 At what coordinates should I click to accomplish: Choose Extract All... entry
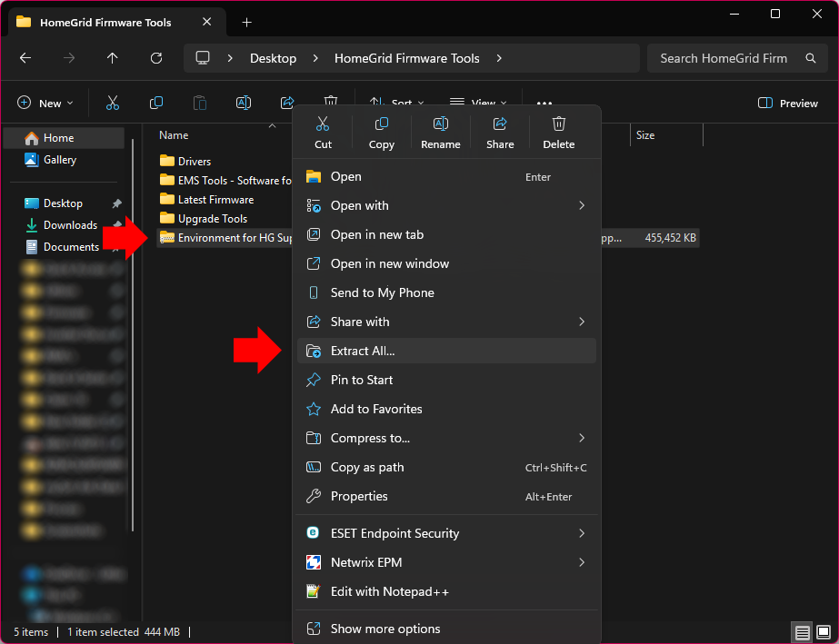pos(446,351)
